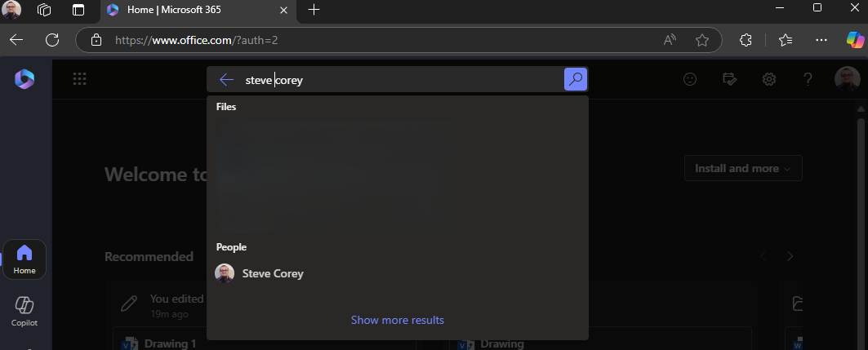The image size is (868, 350).
Task: Select Steve Corey from People results
Action: (x=272, y=273)
